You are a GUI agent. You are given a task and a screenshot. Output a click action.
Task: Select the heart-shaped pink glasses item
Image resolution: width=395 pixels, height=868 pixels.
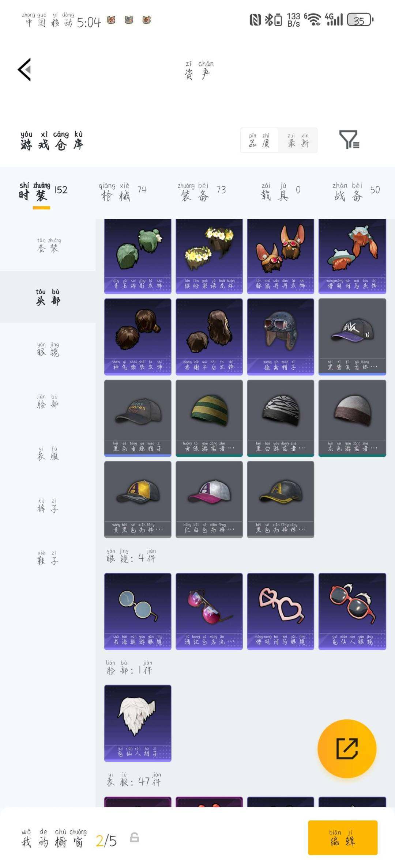(281, 611)
